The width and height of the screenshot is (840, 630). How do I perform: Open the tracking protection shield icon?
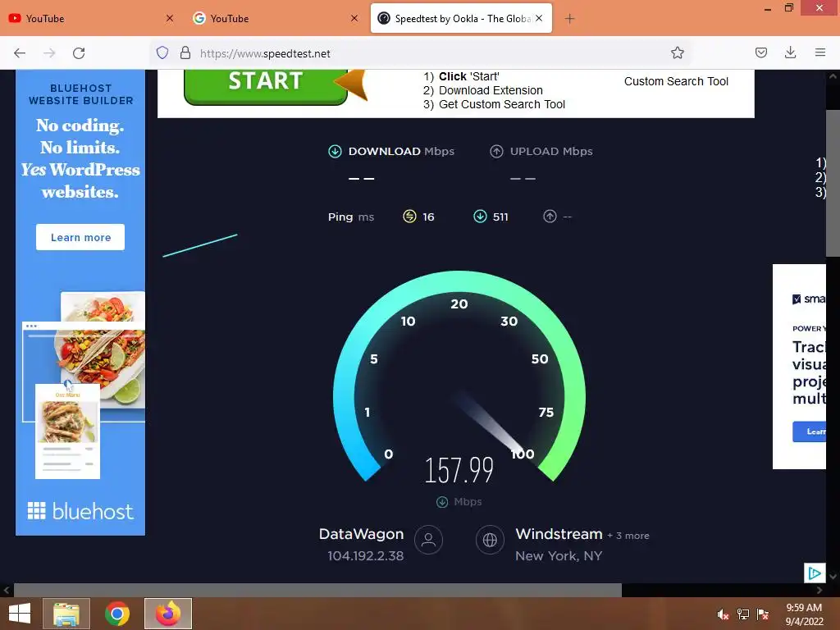pos(162,52)
